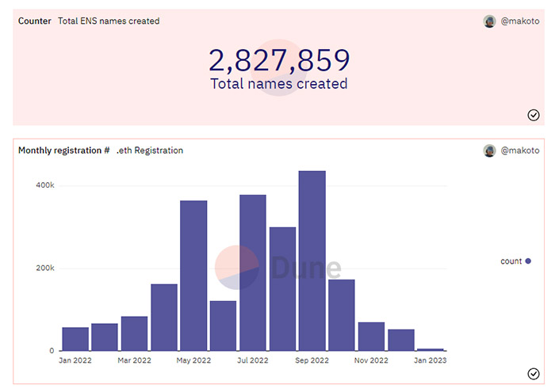Image resolution: width=555 pixels, height=392 pixels.
Task: Open the @makoto profile link in the chart panel
Action: pos(520,150)
